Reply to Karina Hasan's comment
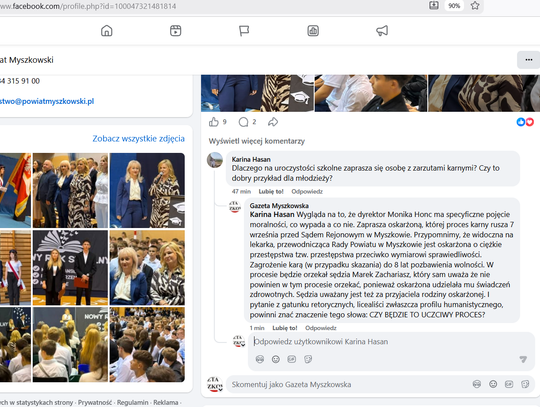Viewport: 540px width, 407px height. click(307, 191)
